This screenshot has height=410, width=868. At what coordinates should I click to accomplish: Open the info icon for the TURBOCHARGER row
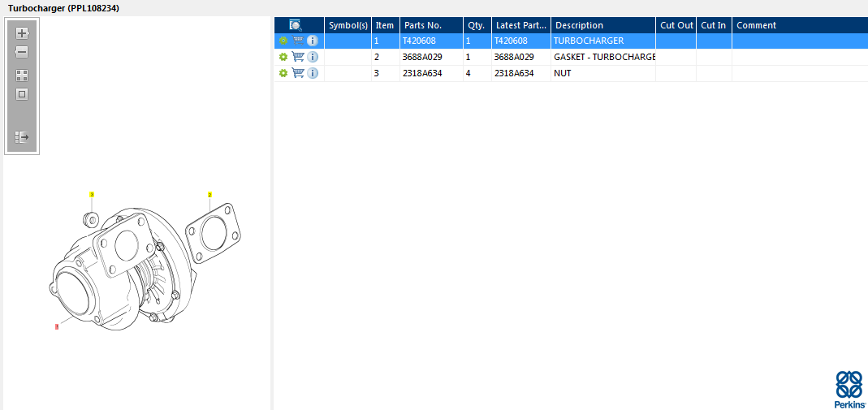point(313,41)
